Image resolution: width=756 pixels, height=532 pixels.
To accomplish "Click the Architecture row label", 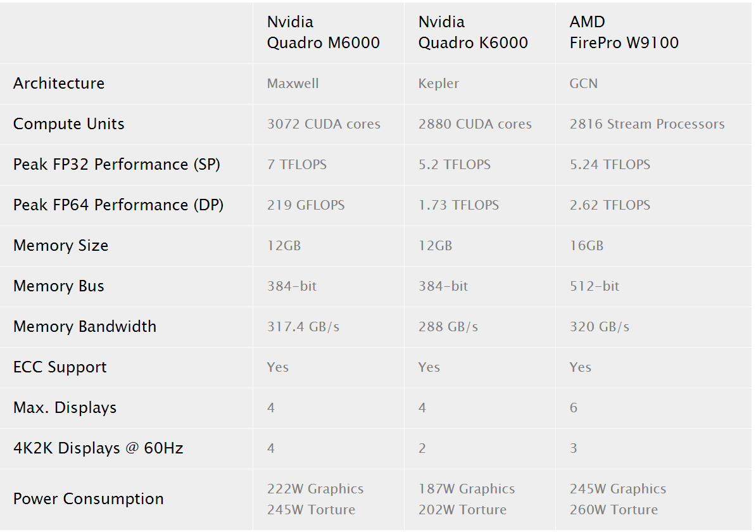I will [x=59, y=84].
